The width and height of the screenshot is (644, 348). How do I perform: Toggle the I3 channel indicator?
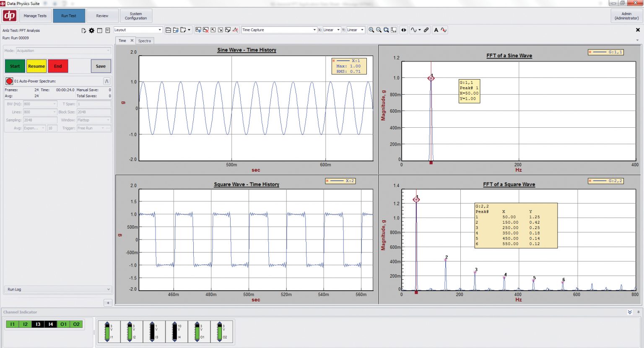[x=38, y=324]
